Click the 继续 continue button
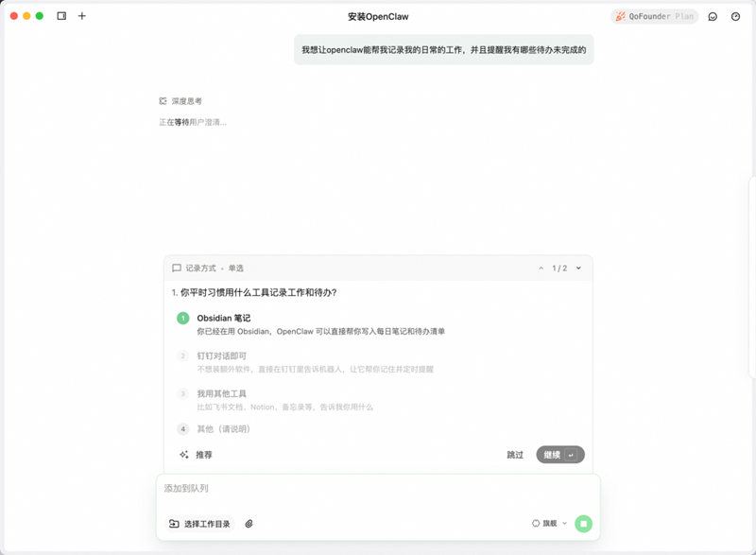The width and height of the screenshot is (756, 555). coord(560,455)
